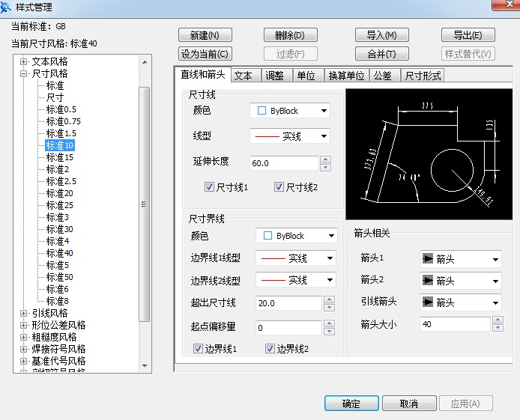
Task: Click the 新建(N) button
Action: [205, 35]
